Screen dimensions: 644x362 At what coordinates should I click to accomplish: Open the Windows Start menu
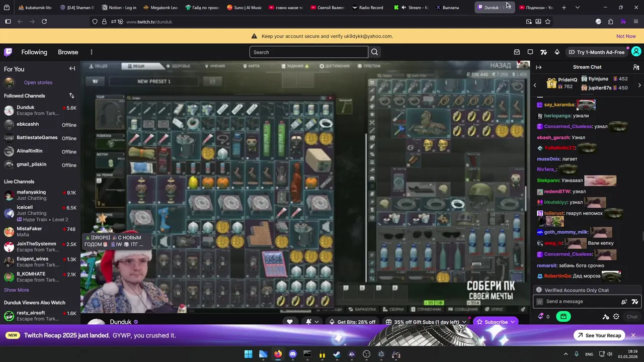coord(248,354)
